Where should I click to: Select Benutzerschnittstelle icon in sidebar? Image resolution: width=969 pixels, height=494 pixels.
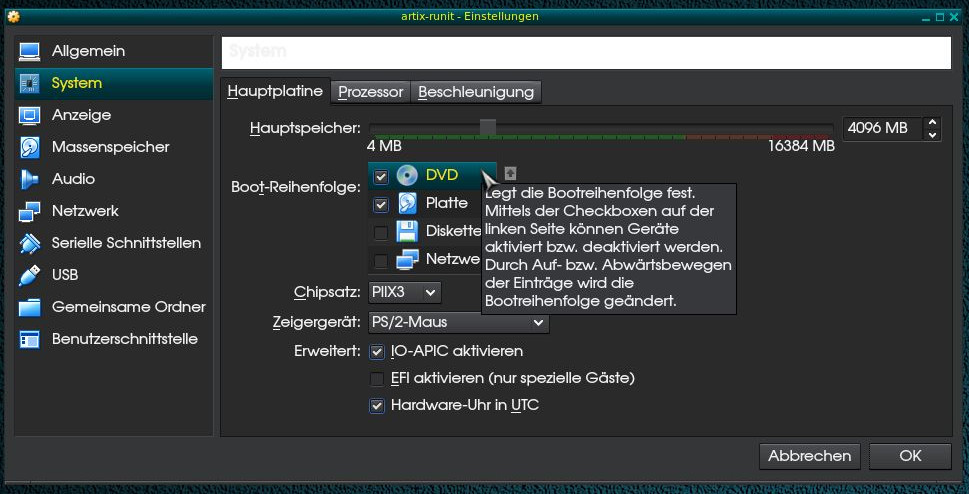[x=29, y=339]
